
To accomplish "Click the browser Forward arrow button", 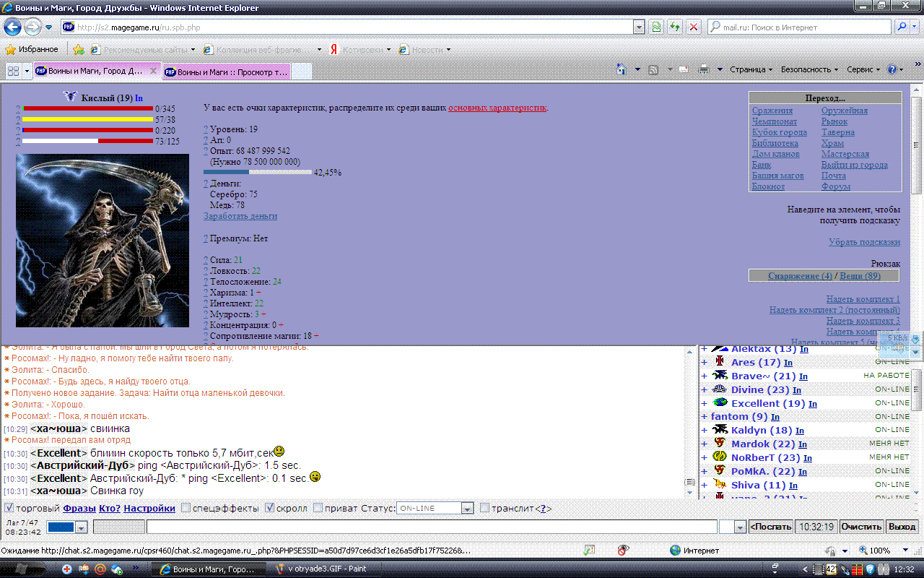I will [x=32, y=27].
